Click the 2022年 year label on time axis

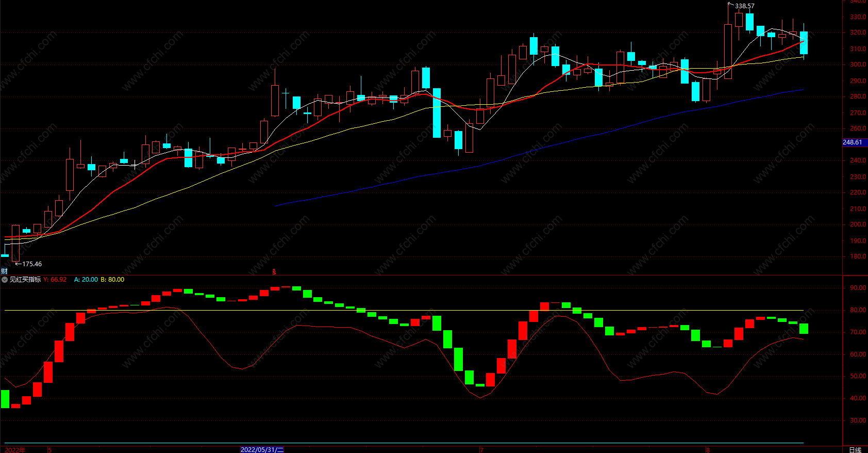[x=15, y=450]
